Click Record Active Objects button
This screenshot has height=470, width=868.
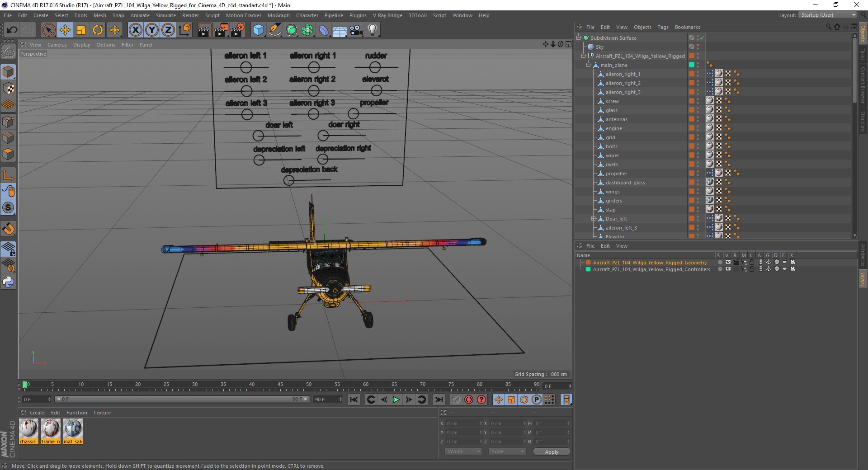pyautogui.click(x=456, y=399)
